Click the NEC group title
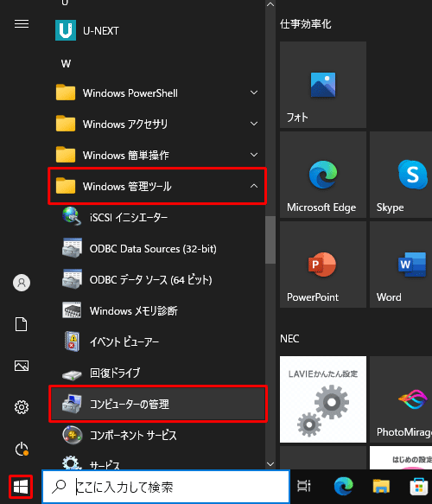Screen dimensions: 432x504 click(289, 339)
